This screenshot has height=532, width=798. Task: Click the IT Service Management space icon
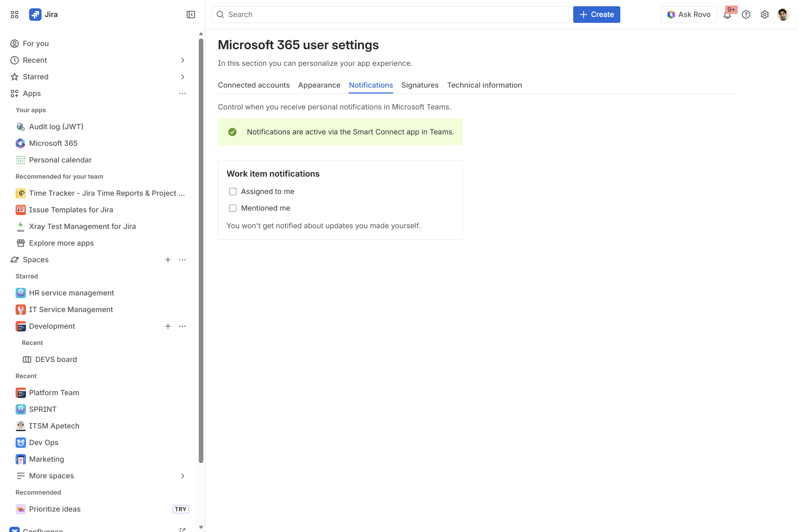(x=20, y=310)
